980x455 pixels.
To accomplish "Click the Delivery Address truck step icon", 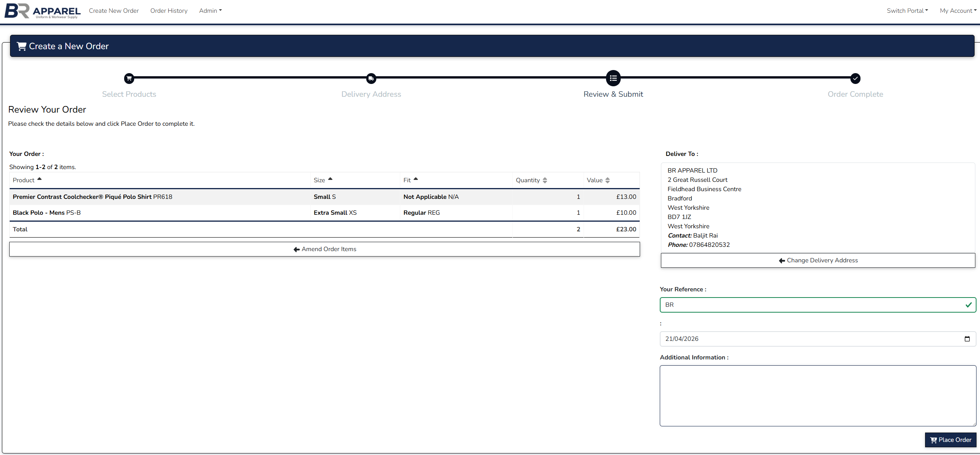I will click(x=371, y=79).
